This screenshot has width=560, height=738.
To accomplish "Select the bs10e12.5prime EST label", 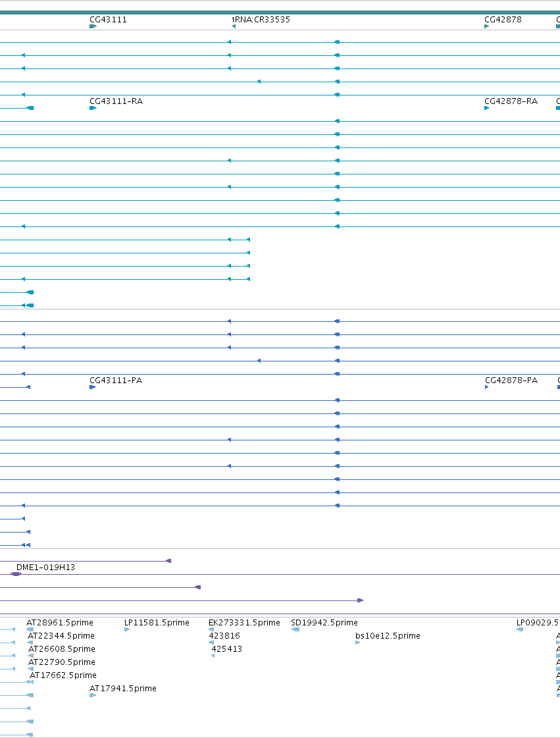I will pos(388,636).
